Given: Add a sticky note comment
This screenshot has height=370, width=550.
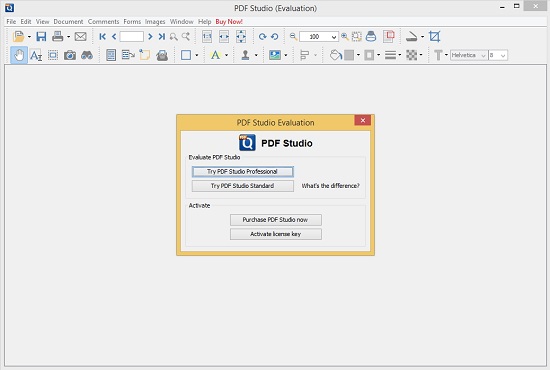Looking at the screenshot, I should click(145, 55).
